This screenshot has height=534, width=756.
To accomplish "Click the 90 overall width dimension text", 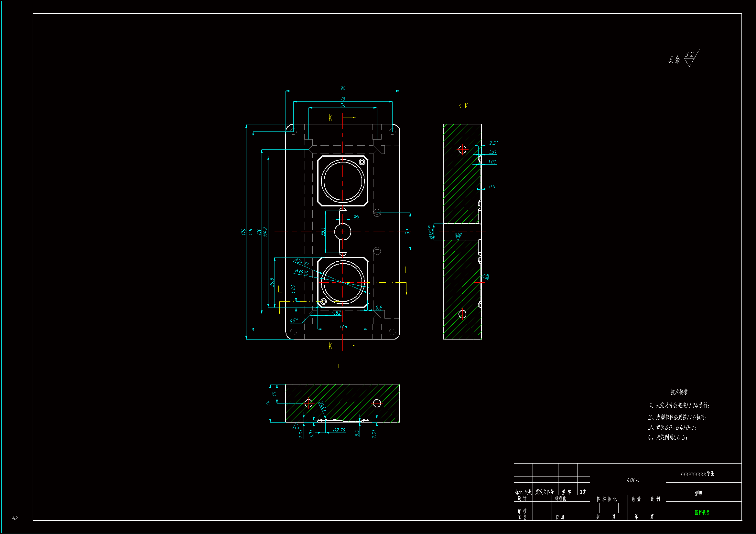I will (x=342, y=88).
